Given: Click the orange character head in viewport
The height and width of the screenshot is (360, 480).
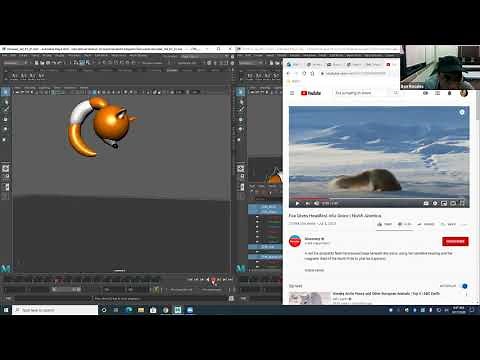Looking at the screenshot, I should [111, 121].
